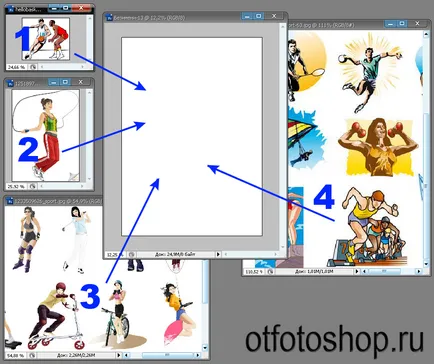434x364 pixels.
Task: Click status icon beside 110,52 % zoom field
Action: click(270, 272)
